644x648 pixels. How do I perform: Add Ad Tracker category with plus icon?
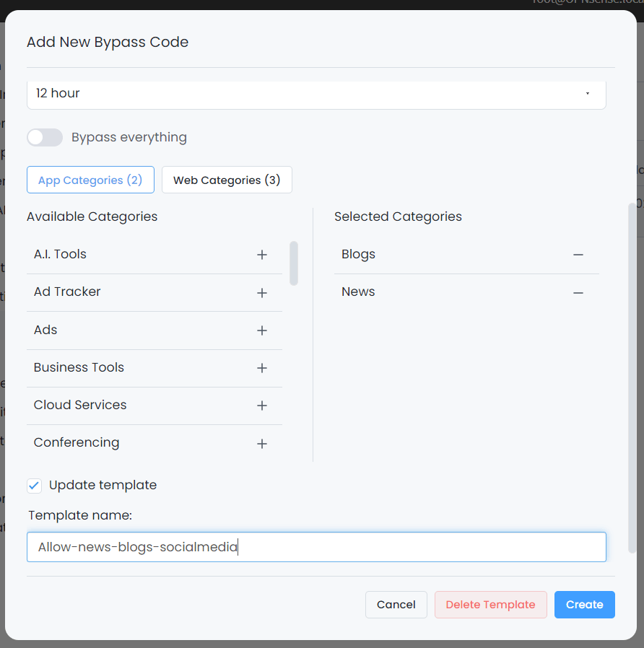click(261, 292)
